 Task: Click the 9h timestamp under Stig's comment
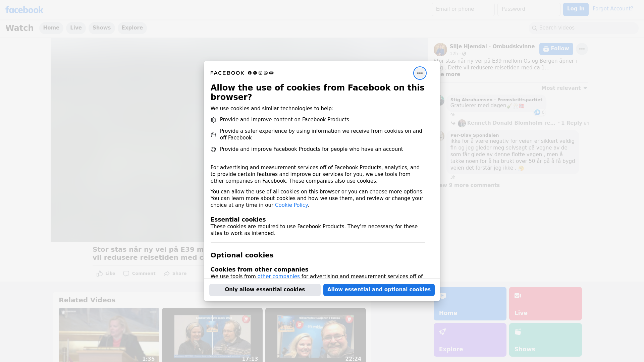tap(453, 115)
